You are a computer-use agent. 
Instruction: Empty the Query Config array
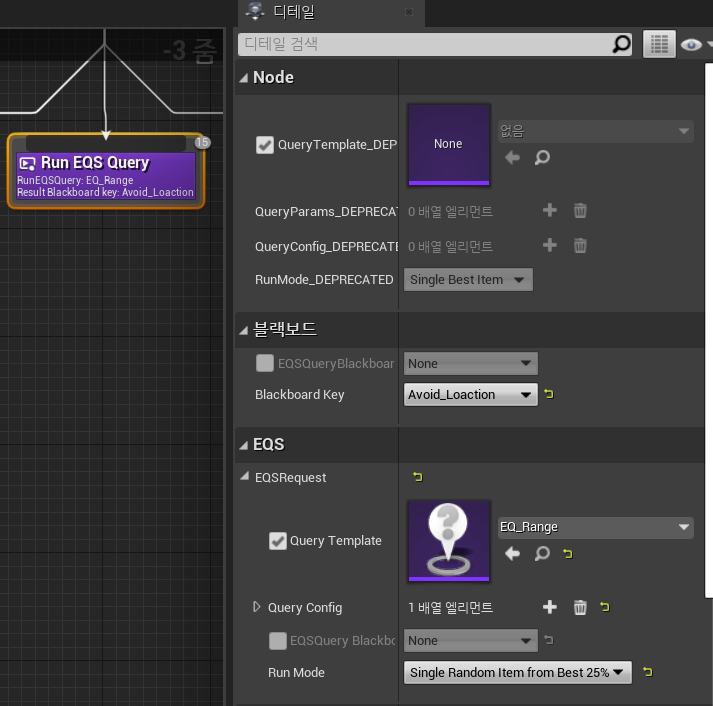coord(580,607)
